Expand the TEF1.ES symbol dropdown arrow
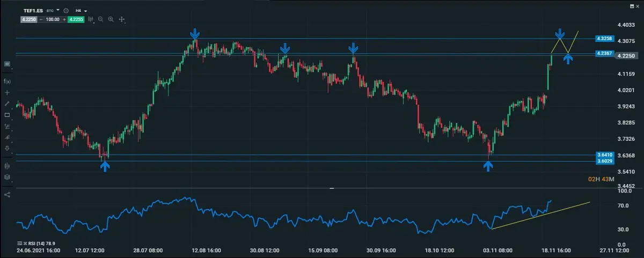 57,11
